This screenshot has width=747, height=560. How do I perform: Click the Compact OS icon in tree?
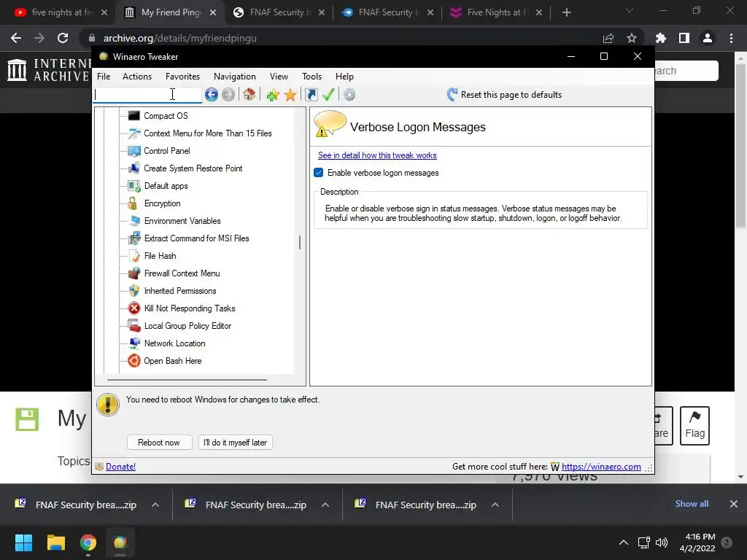point(134,116)
